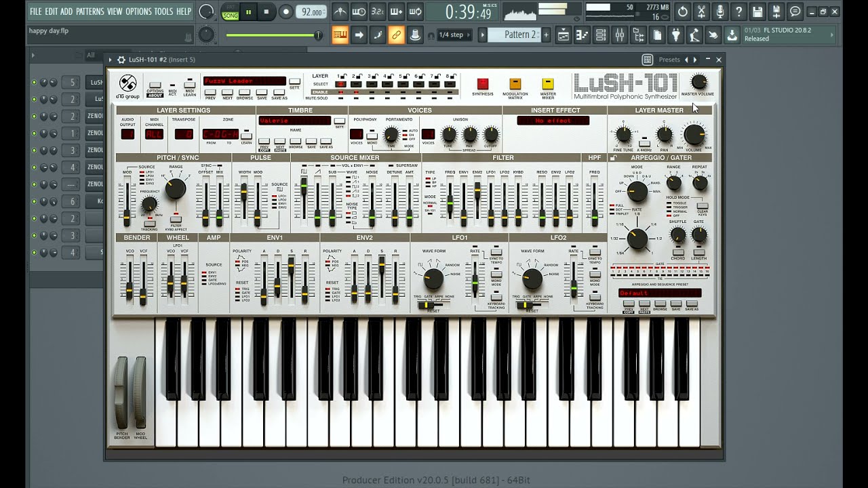The image size is (868, 488).
Task: Enable LFO1 Sync to Tempo
Action: [496, 251]
